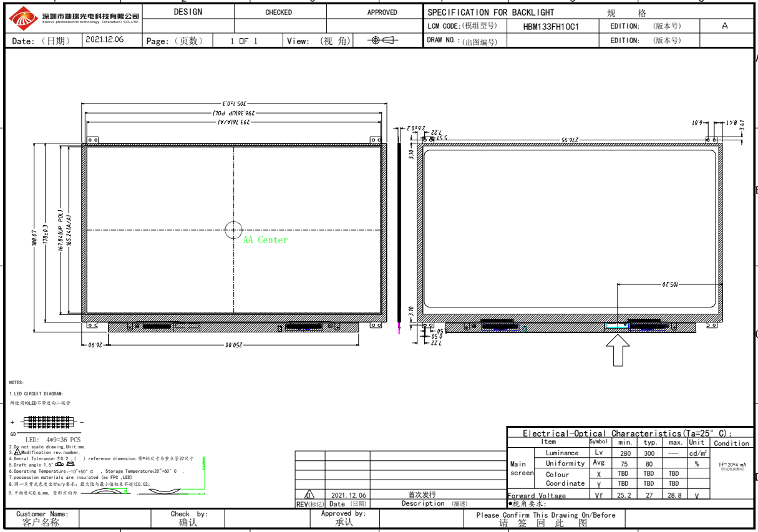Screen dimensions: 758x532
Task: Click the HBM133FH10C1 model code cell
Action: click(551, 27)
